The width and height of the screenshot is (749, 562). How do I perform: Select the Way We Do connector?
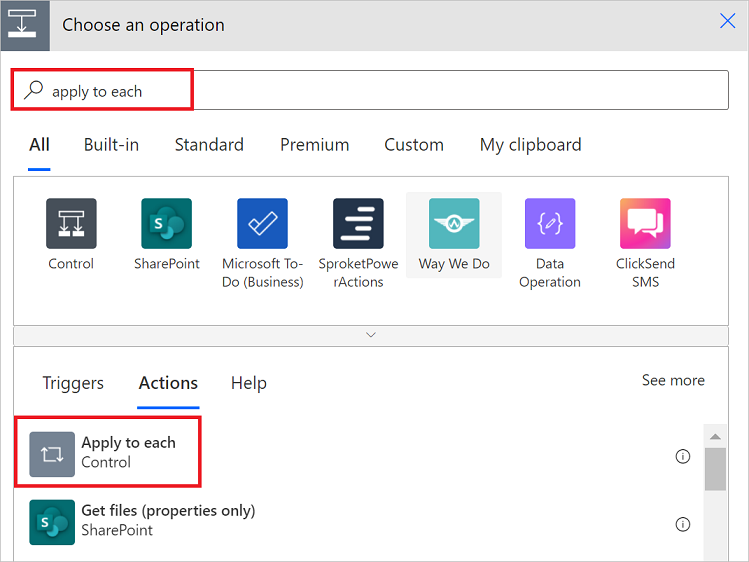(454, 223)
